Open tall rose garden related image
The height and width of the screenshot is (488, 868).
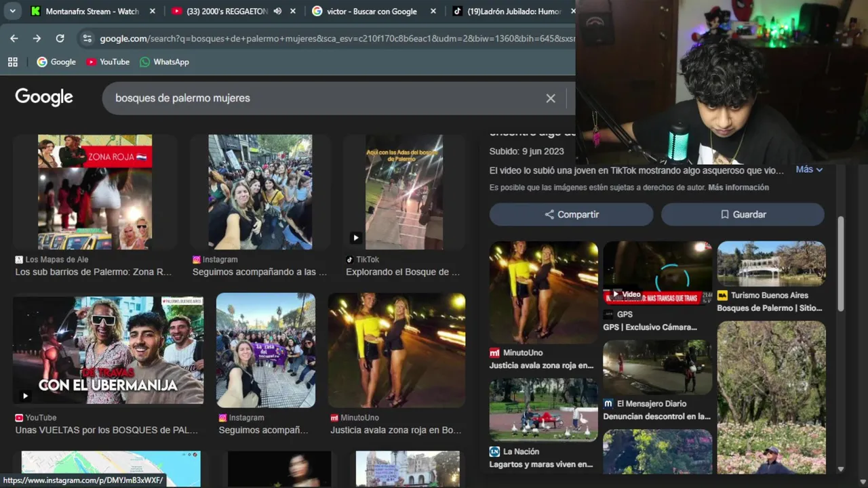point(772,397)
